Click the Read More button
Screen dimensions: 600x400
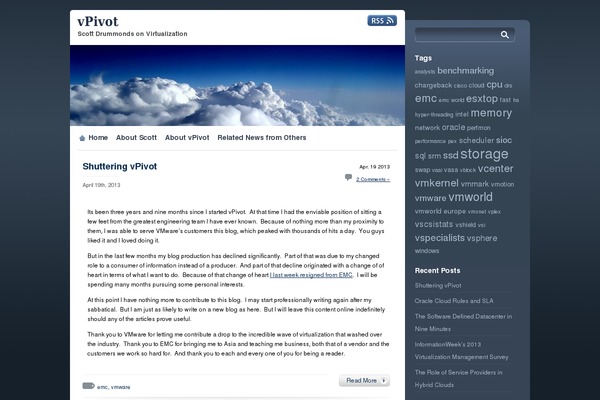364,380
